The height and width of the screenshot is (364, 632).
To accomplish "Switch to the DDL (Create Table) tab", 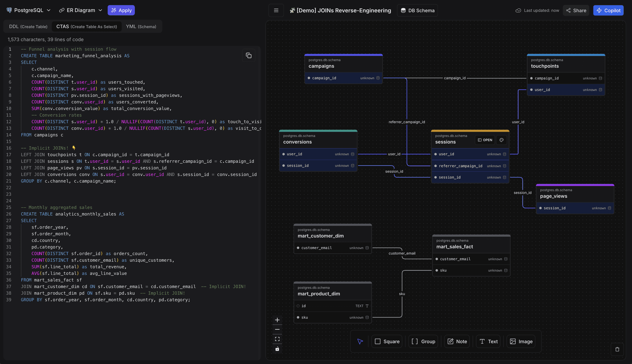I will pyautogui.click(x=28, y=27).
